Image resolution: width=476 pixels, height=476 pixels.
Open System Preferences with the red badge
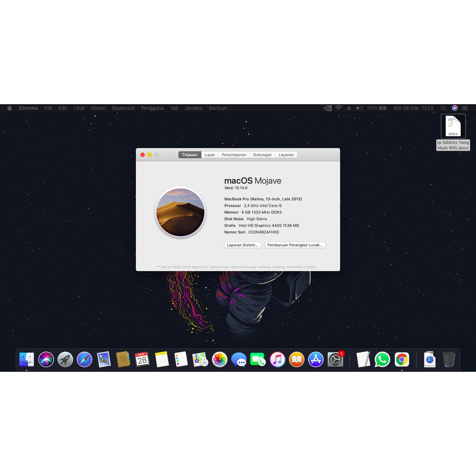[336, 359]
